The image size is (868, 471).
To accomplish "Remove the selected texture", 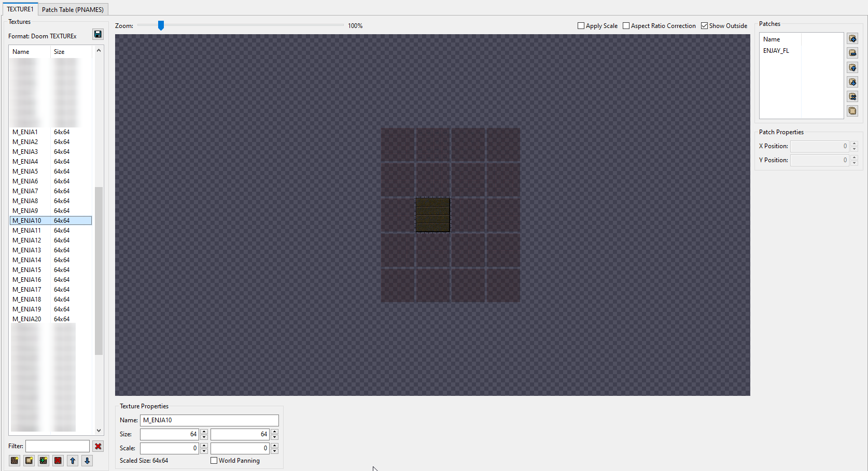I will pos(58,460).
